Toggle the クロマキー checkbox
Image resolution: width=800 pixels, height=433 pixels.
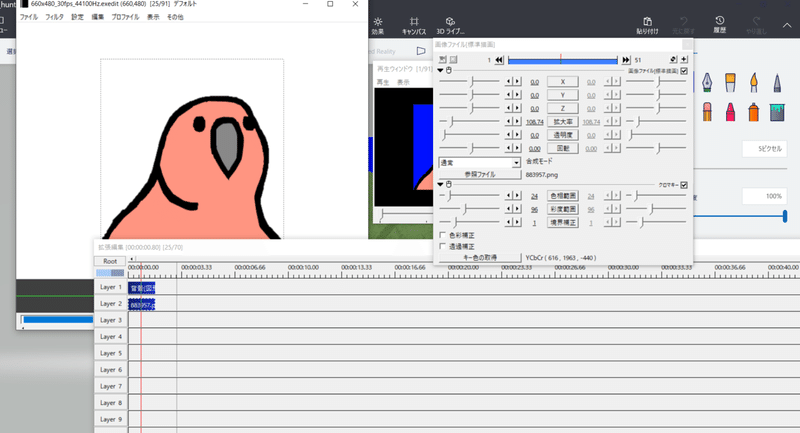pyautogui.click(x=684, y=185)
